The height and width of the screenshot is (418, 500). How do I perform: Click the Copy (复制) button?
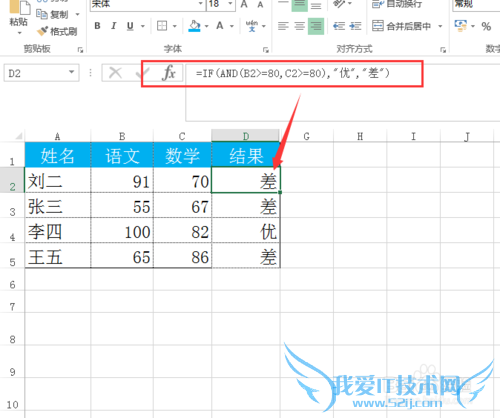click(x=53, y=14)
